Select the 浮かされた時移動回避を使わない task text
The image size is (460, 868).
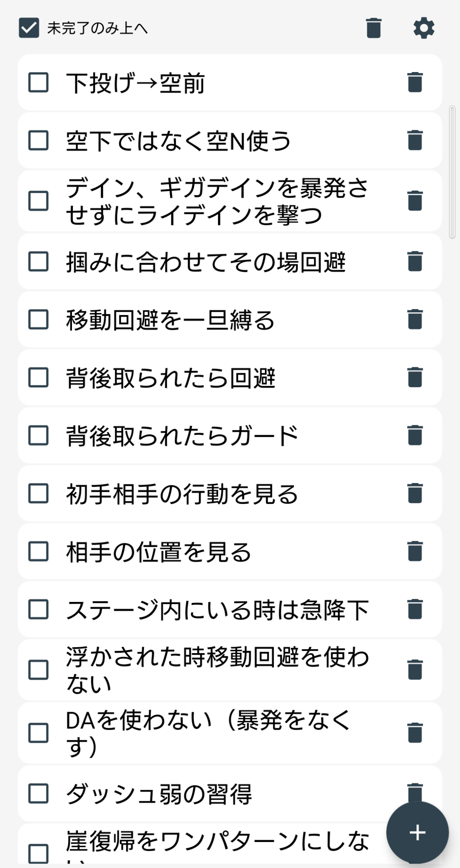pyautogui.click(x=217, y=670)
